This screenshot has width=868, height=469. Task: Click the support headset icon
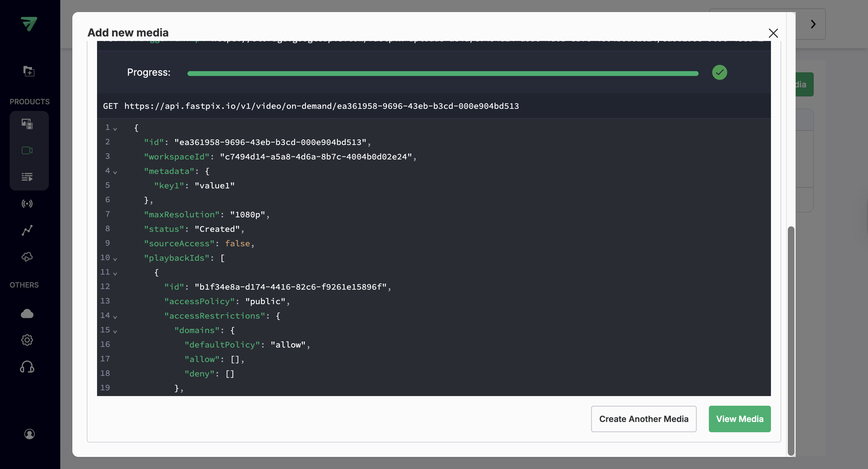point(27,367)
